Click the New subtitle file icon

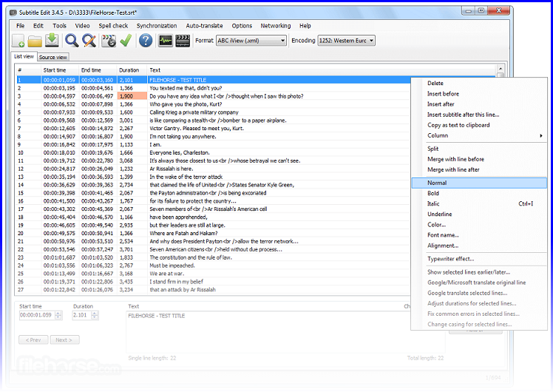(x=18, y=41)
